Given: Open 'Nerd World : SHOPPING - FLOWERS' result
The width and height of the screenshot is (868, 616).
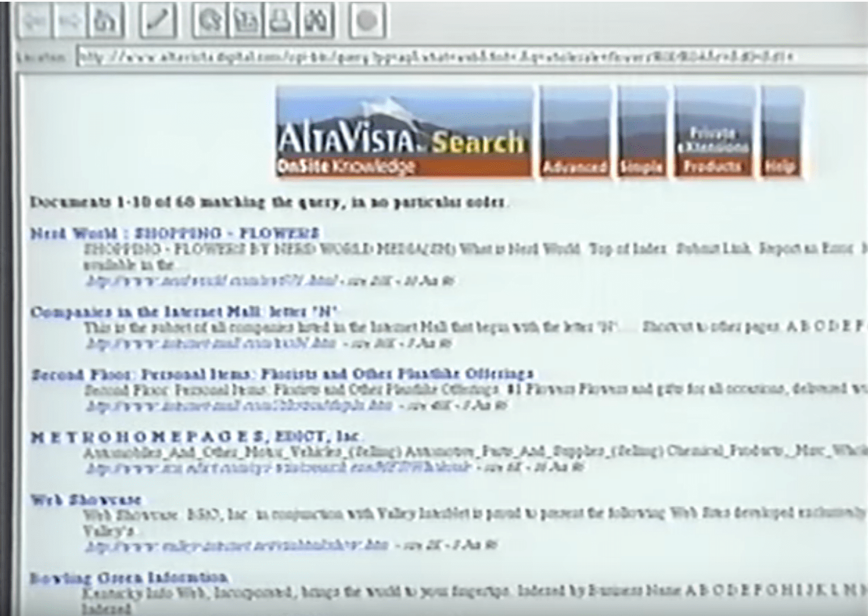Looking at the screenshot, I should pyautogui.click(x=175, y=233).
